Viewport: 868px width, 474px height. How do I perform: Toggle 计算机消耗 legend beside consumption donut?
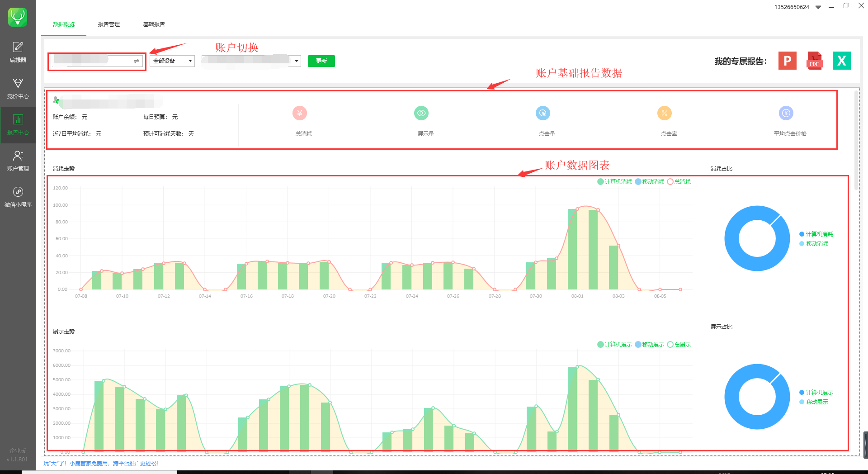coord(816,234)
